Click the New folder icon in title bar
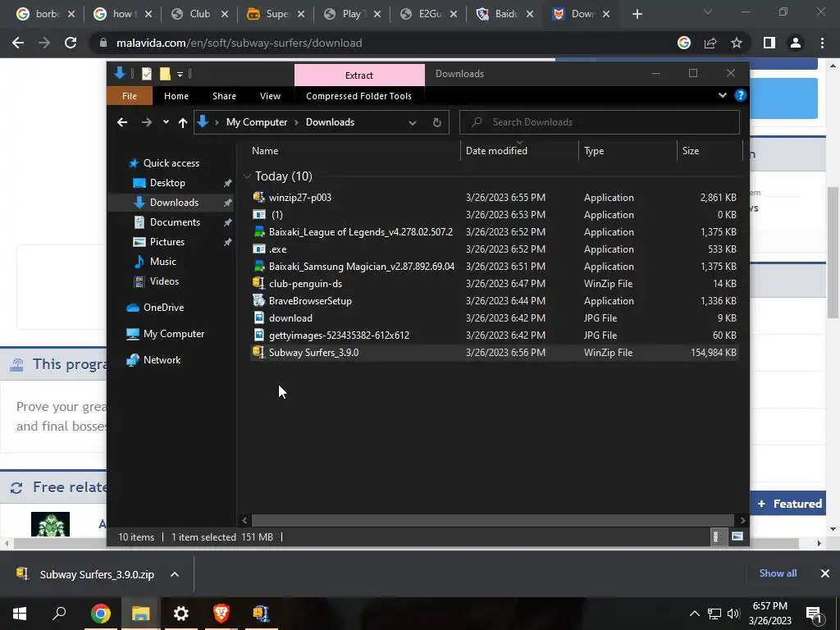Viewport: 840px width, 630px height. pyautogui.click(x=164, y=74)
